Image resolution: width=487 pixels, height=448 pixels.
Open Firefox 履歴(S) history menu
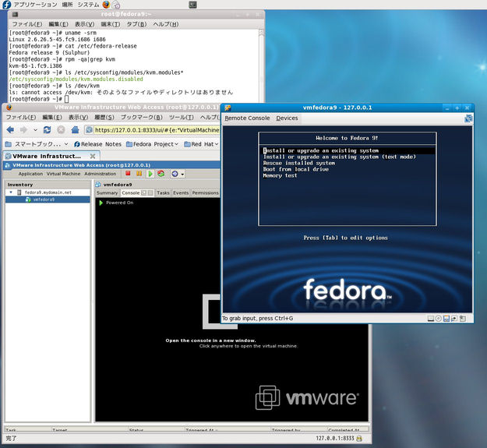tap(104, 118)
